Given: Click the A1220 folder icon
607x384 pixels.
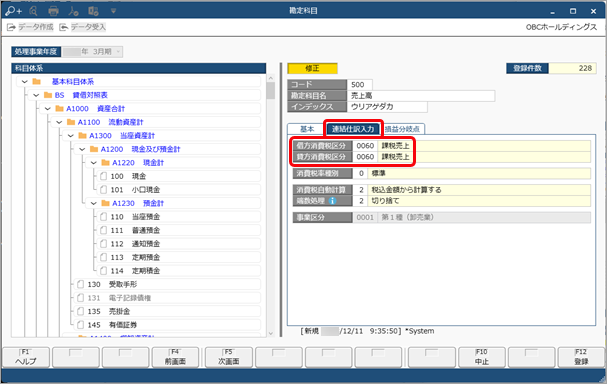Looking at the screenshot, I should (105, 163).
